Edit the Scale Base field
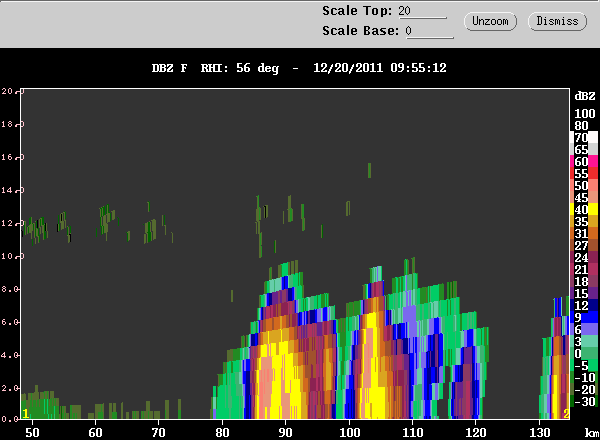This screenshot has width=600, height=440. point(429,31)
